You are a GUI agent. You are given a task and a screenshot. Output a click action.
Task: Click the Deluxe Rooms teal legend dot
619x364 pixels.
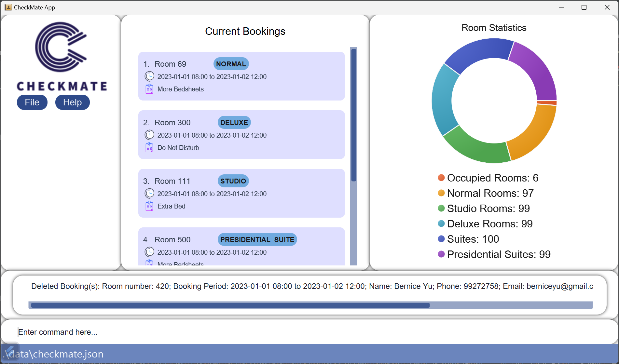pos(441,223)
